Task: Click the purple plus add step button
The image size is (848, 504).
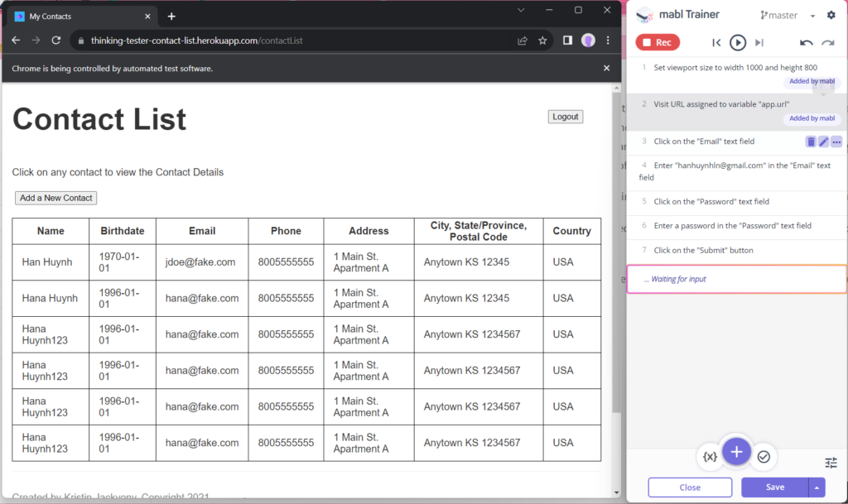Action: click(736, 451)
